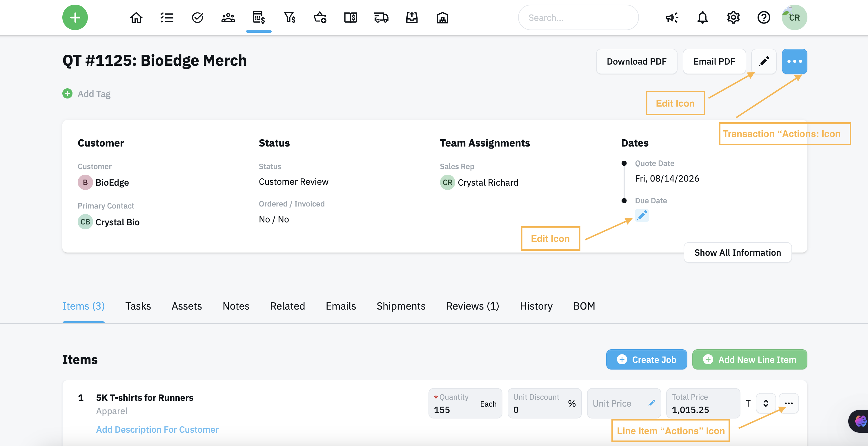Expand Show All Information
Viewport: 868px width, 446px height.
738,253
